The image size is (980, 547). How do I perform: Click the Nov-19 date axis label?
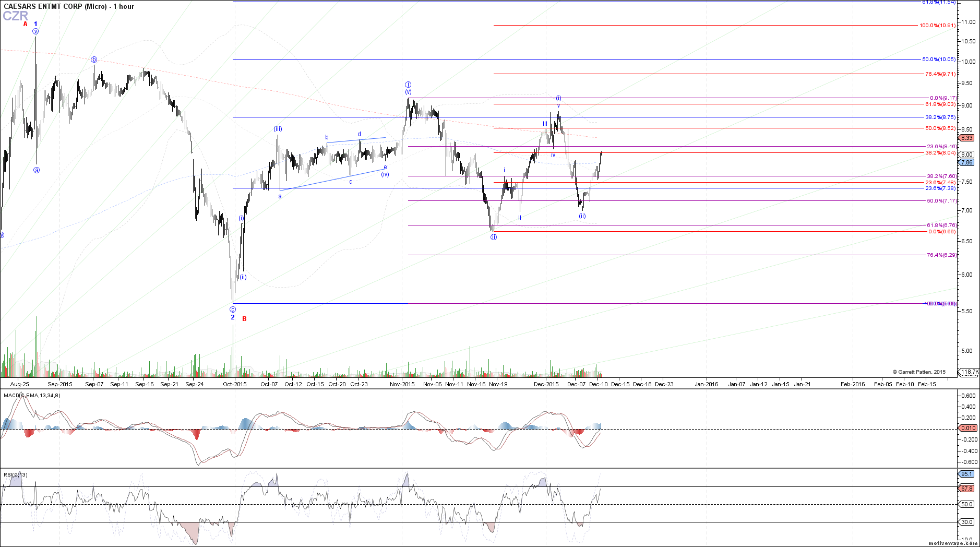point(498,384)
